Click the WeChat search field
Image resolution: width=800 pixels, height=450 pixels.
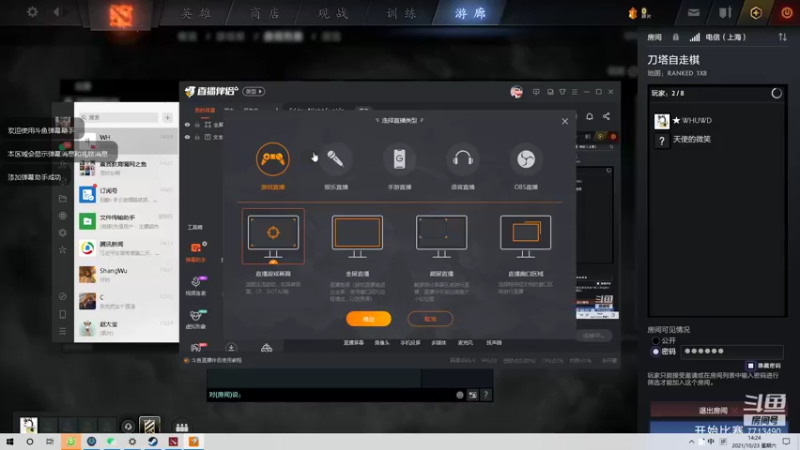point(118,117)
